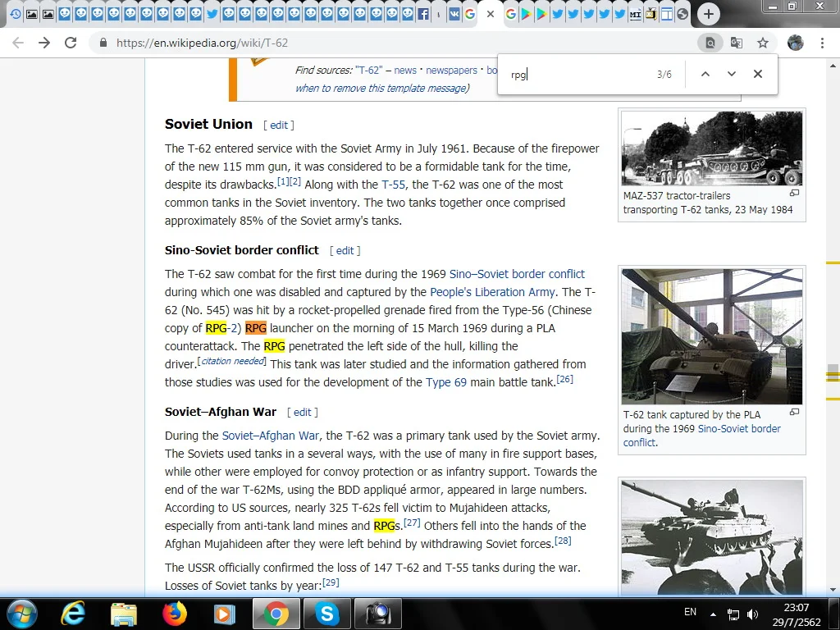Open the PLA-captured T-62 museum thumbnail
The width and height of the screenshot is (840, 630).
[712, 336]
